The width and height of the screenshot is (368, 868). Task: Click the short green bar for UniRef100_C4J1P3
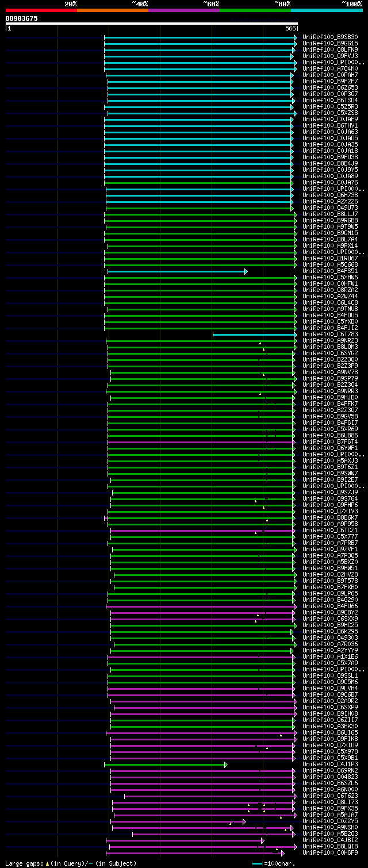(166, 765)
